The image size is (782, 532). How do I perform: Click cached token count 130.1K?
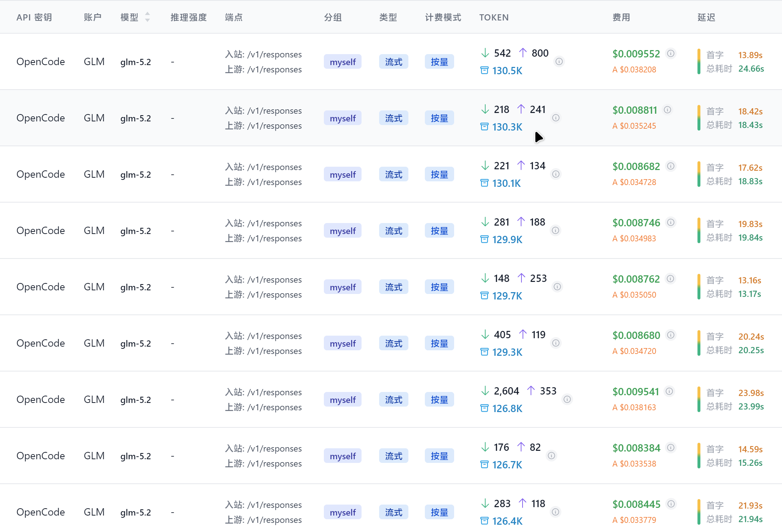point(506,183)
